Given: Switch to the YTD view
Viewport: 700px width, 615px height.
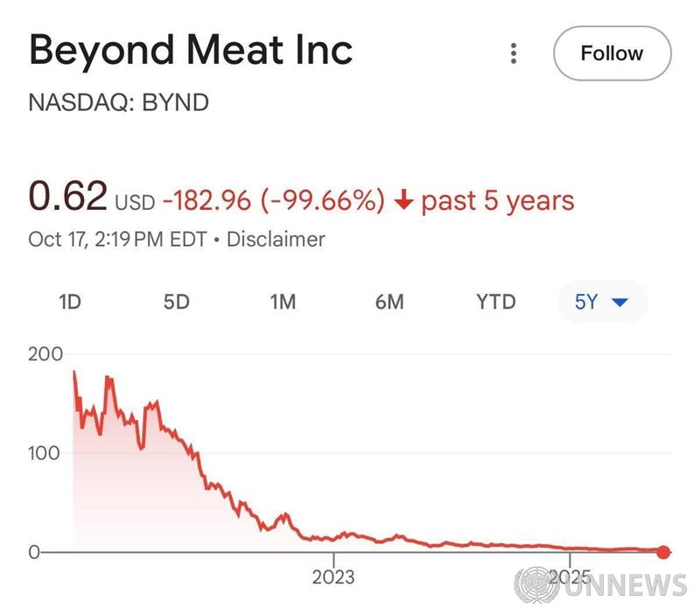Looking at the screenshot, I should point(496,302).
